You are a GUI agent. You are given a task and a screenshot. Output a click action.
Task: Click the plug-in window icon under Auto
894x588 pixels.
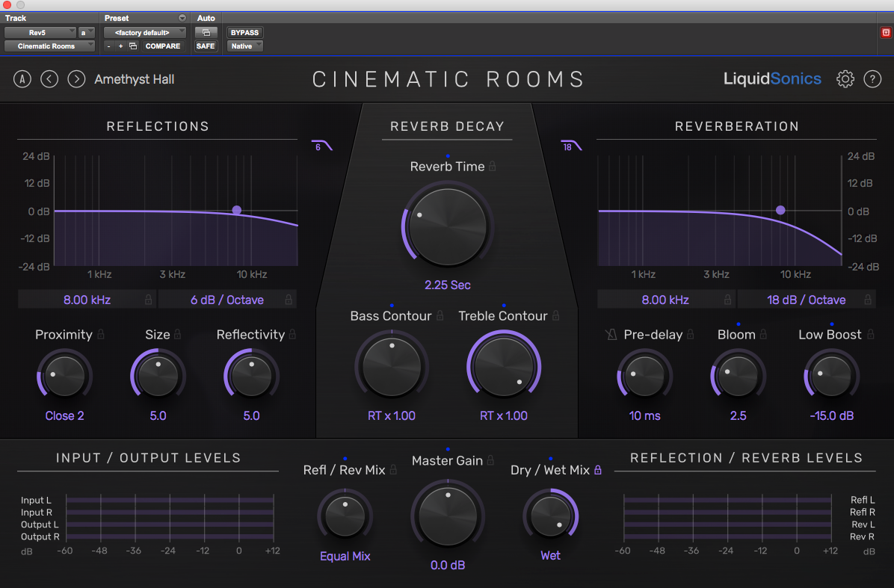click(206, 32)
